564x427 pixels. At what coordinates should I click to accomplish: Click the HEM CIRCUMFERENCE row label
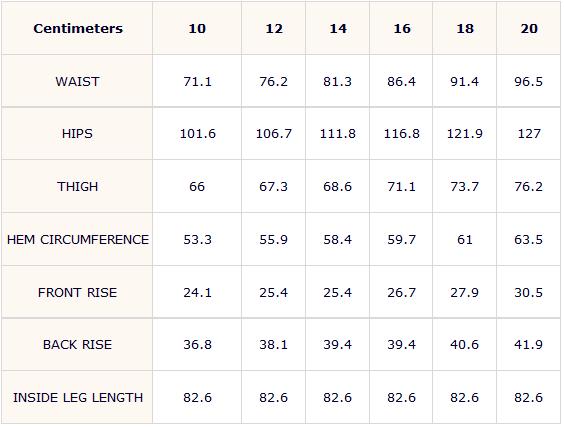(x=78, y=240)
